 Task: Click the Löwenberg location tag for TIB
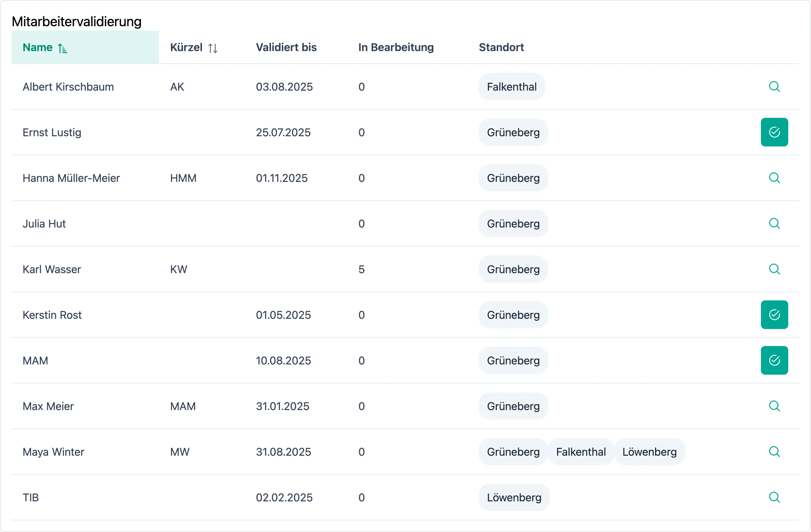tap(513, 497)
